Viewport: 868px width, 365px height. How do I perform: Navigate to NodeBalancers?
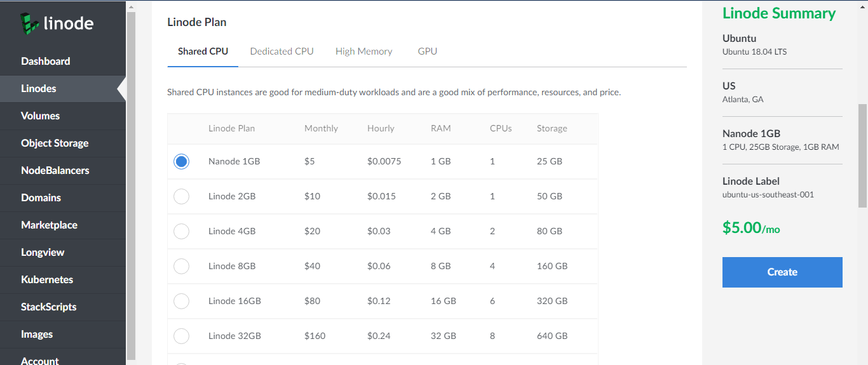click(55, 171)
